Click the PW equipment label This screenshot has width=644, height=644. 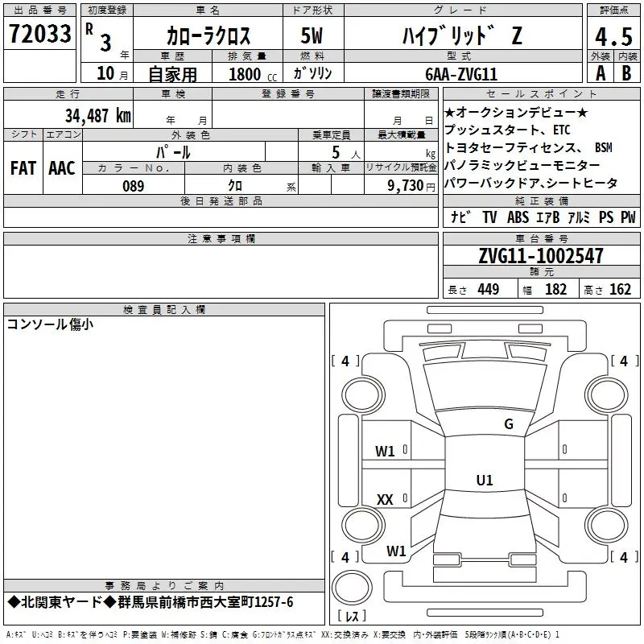click(x=628, y=217)
